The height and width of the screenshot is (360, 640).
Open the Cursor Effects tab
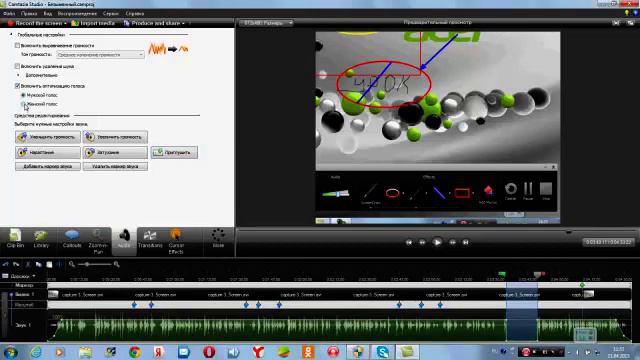pyautogui.click(x=176, y=242)
